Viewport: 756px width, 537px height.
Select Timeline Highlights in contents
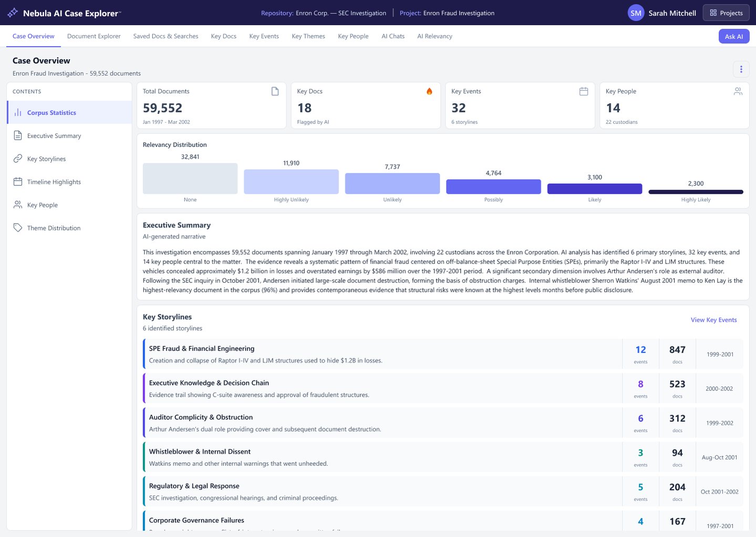pos(69,182)
